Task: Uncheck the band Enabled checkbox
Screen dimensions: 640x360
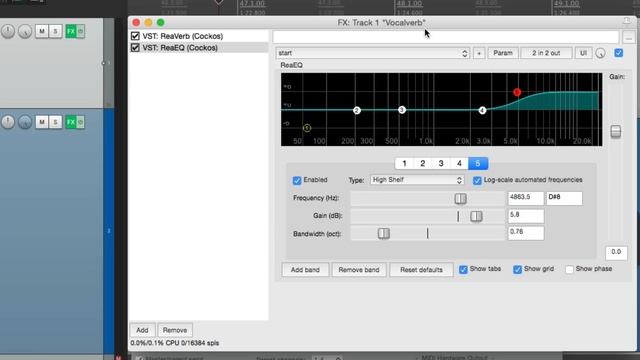Action: pyautogui.click(x=297, y=180)
